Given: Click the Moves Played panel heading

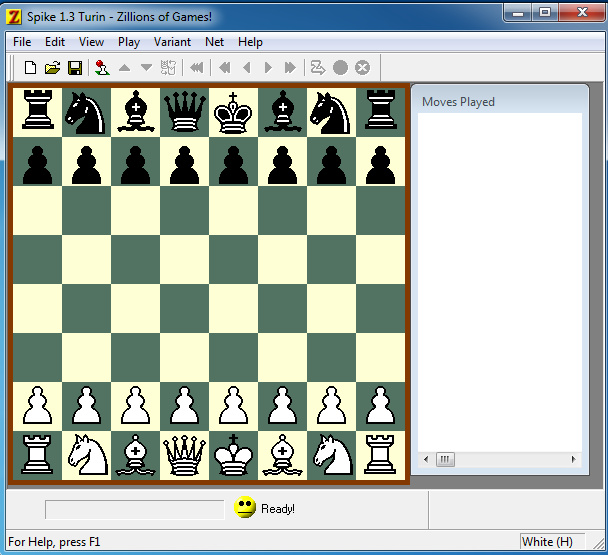Looking at the screenshot, I should click(458, 102).
